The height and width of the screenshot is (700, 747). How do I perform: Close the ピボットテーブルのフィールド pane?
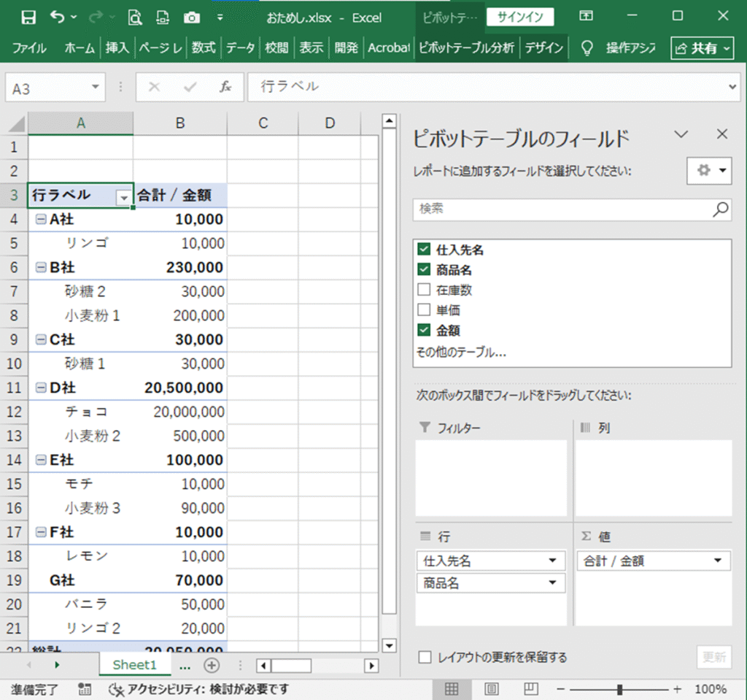(x=722, y=134)
